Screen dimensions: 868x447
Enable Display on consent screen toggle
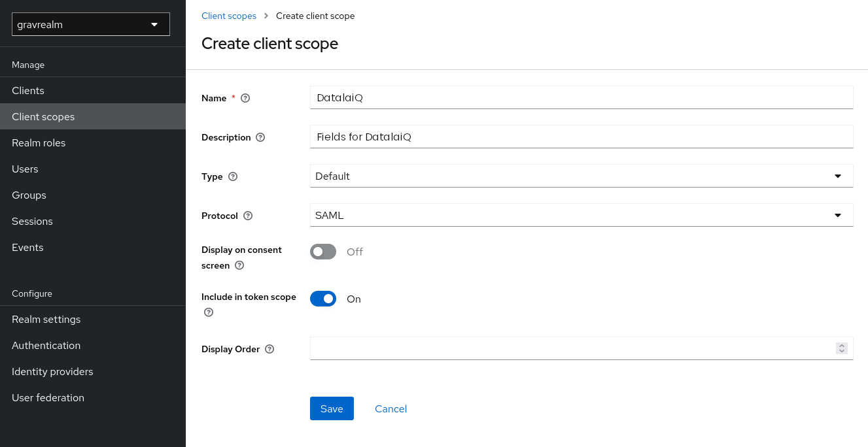pos(323,252)
